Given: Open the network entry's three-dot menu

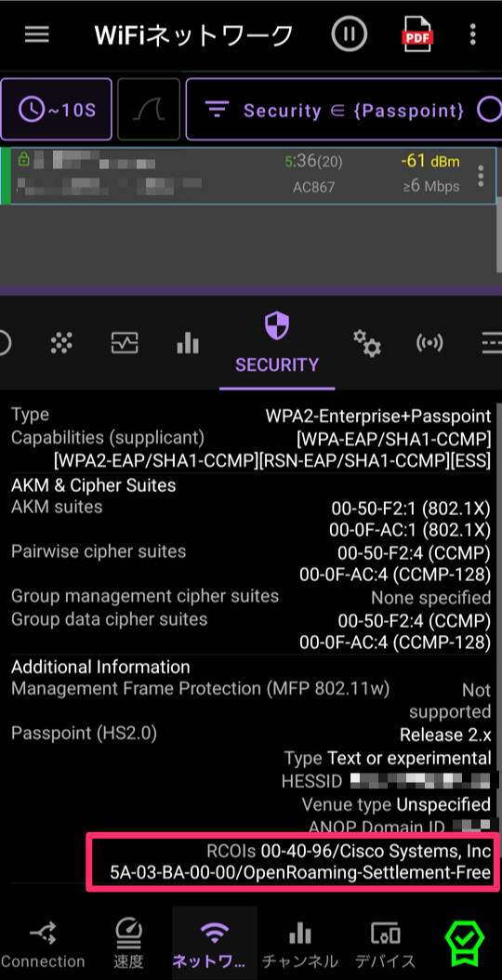Looking at the screenshot, I should coord(480,176).
